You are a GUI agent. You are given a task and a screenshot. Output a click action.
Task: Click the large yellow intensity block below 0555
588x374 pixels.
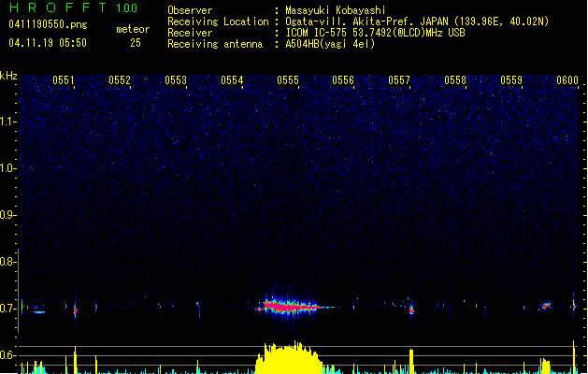289,358
